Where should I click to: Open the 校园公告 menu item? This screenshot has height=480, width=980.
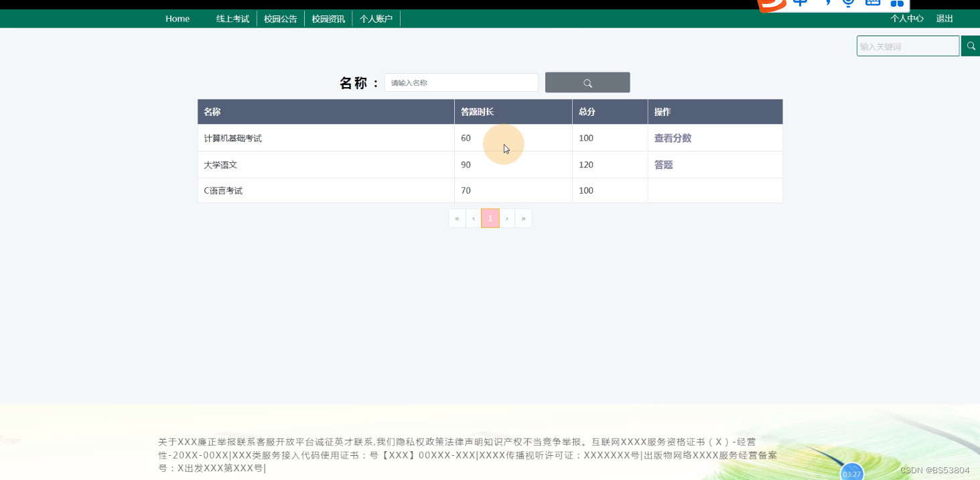click(x=281, y=19)
